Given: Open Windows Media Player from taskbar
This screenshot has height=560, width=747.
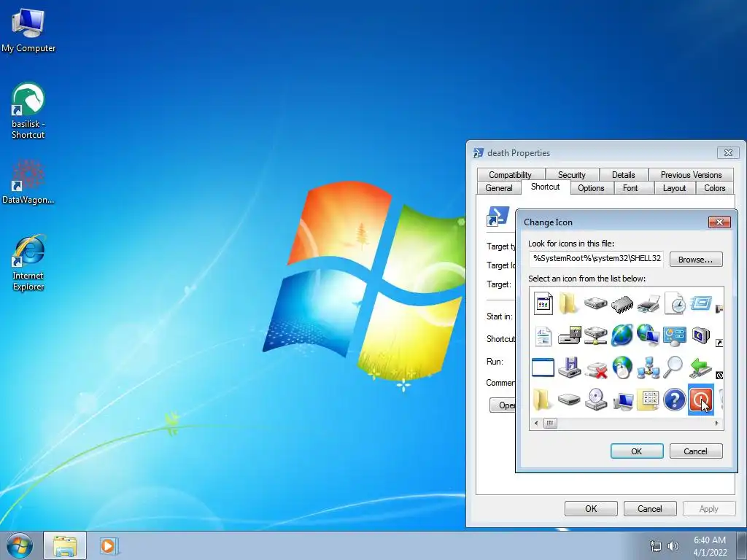Looking at the screenshot, I should (108, 545).
